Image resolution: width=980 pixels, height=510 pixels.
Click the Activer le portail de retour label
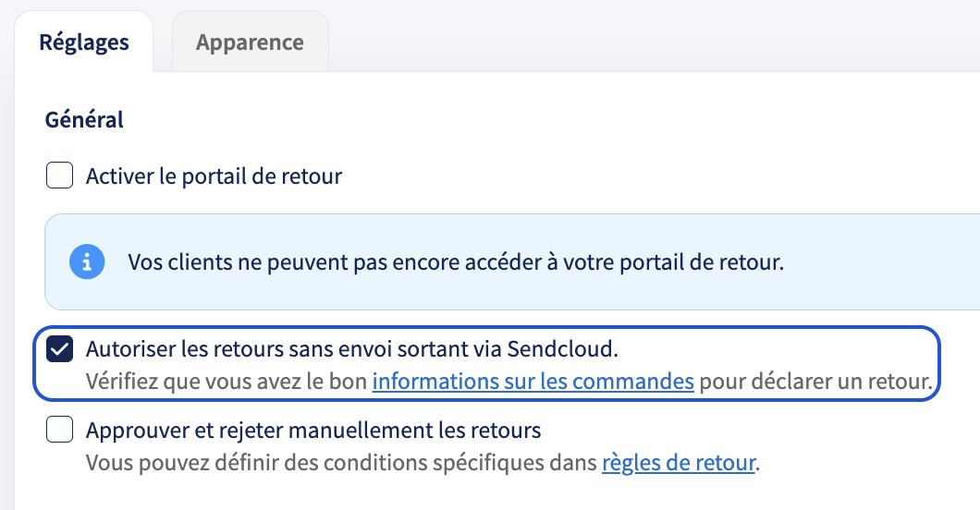(214, 176)
